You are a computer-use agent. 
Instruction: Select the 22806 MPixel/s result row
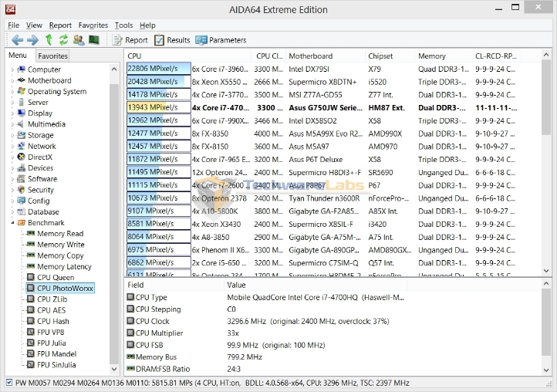[322, 69]
